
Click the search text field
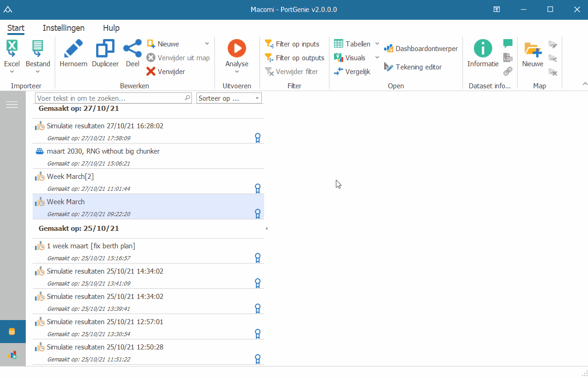pyautogui.click(x=110, y=98)
